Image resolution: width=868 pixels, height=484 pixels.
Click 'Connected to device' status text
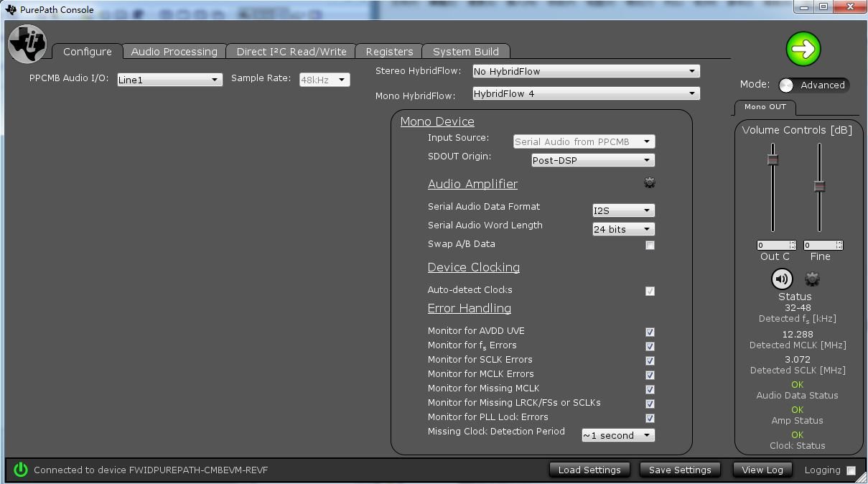click(151, 470)
